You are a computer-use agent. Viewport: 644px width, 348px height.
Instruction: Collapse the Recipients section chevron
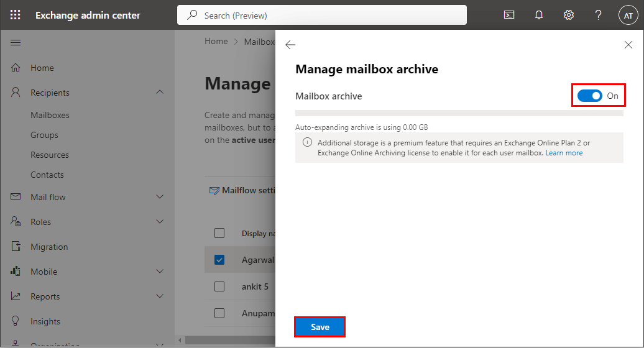(160, 93)
